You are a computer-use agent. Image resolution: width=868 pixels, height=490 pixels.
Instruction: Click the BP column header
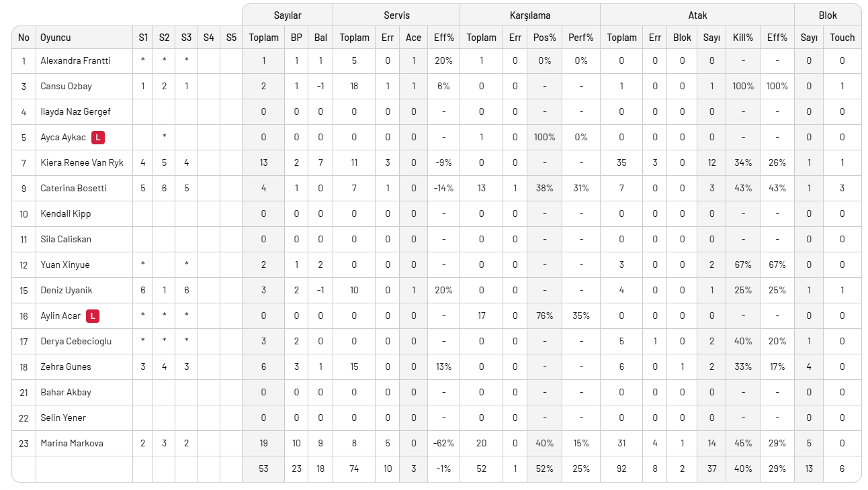[x=296, y=38]
